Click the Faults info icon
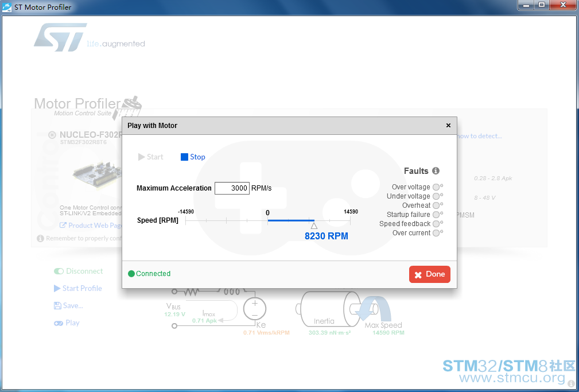Image resolution: width=579 pixels, height=392 pixels. click(x=436, y=170)
